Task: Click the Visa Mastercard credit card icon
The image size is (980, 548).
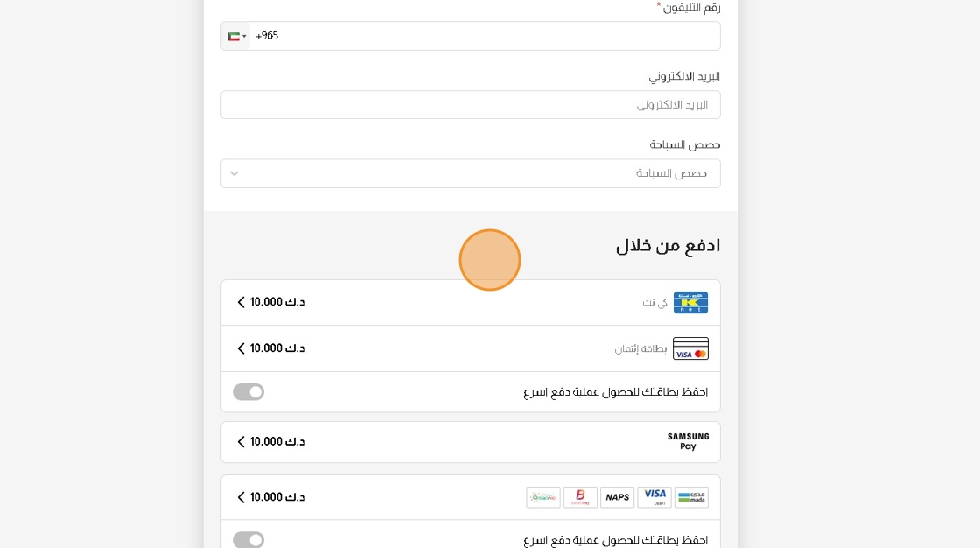Action: [x=690, y=348]
